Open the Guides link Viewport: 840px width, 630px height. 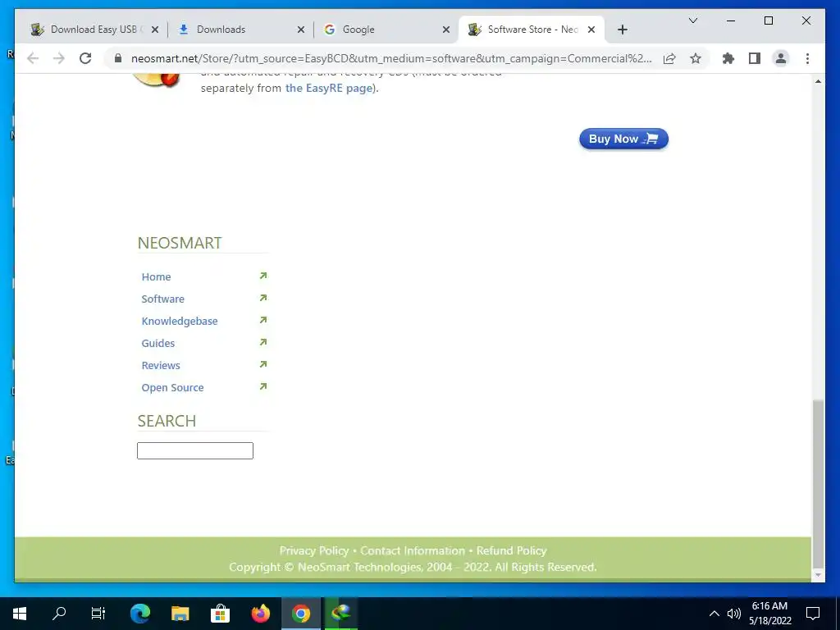158,343
